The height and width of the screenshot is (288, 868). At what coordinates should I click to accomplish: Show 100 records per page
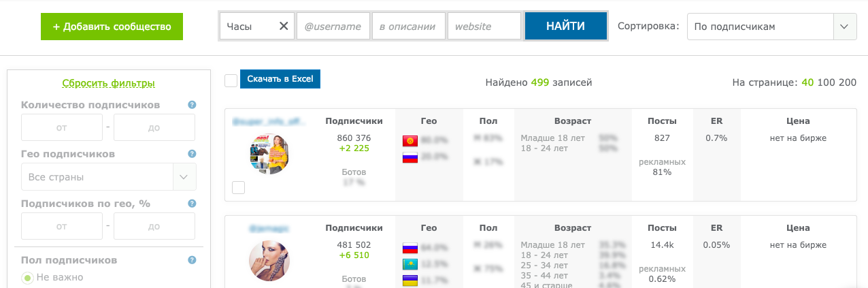coord(827,82)
